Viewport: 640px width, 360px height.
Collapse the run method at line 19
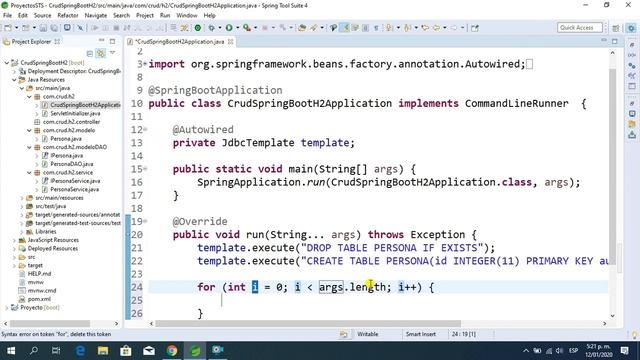click(x=145, y=221)
